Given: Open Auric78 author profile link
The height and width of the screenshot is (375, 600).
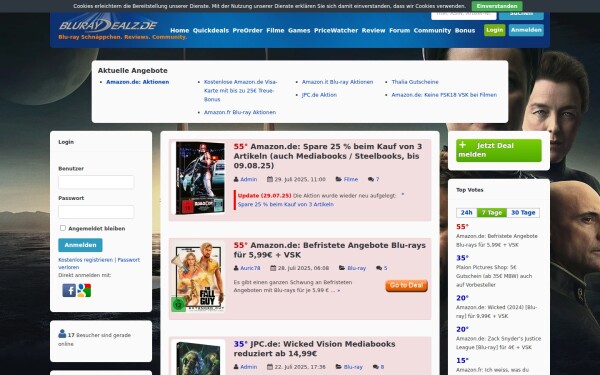Looking at the screenshot, I should click(x=250, y=268).
